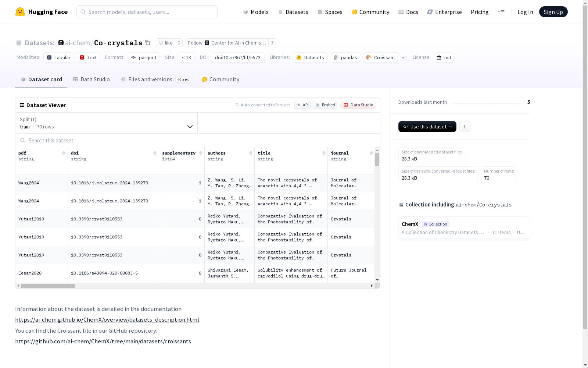588x368 pixels.
Task: Open Data Studio from viewer header
Action: click(x=358, y=105)
